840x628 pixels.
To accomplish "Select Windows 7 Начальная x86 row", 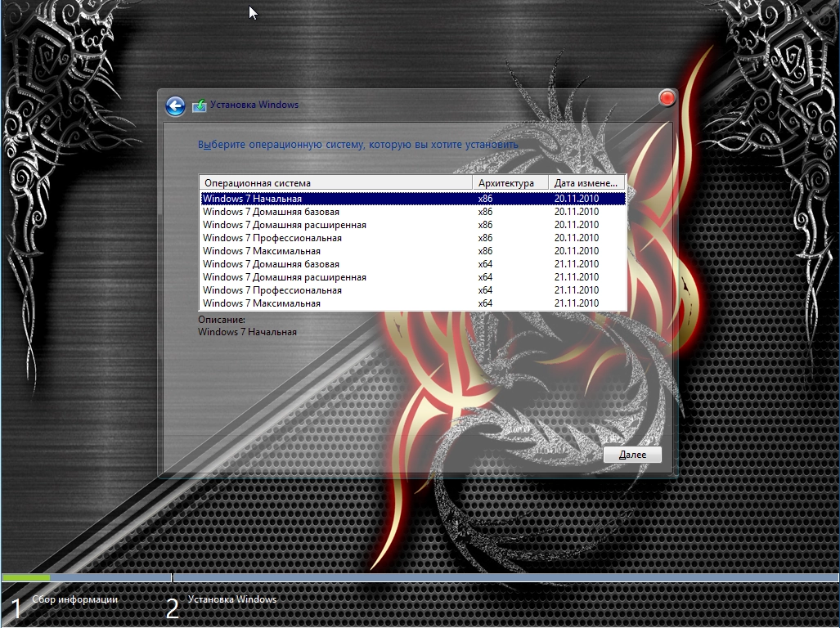I will [413, 199].
